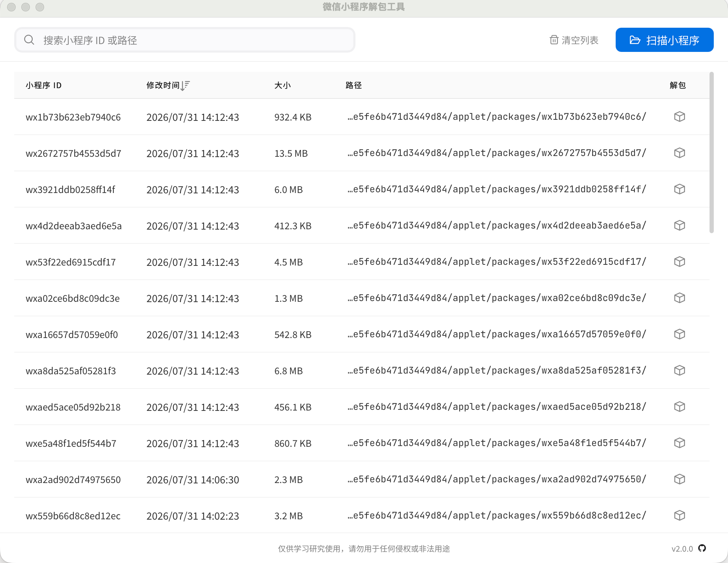Select ID text wxaed5ace05d92b218
This screenshot has height=563, width=728.
click(73, 407)
